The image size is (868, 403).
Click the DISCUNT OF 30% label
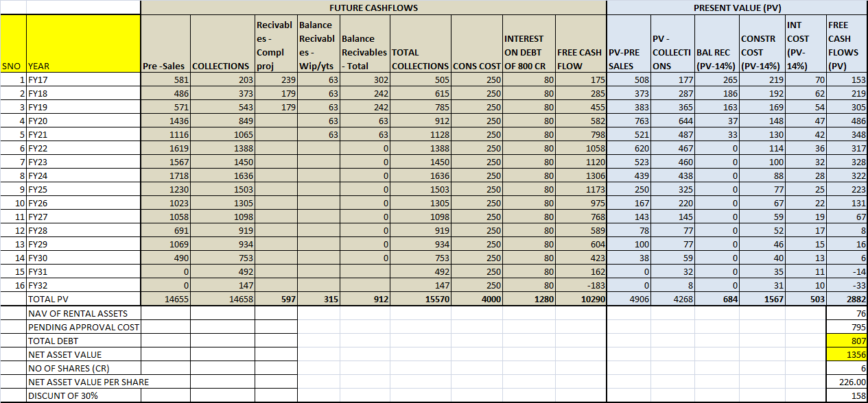click(x=82, y=395)
